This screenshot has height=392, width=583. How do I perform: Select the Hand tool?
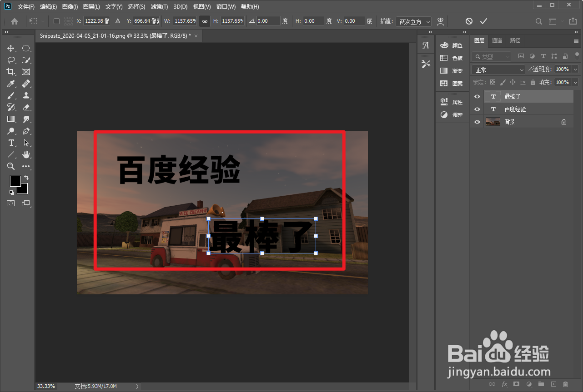tap(26, 154)
